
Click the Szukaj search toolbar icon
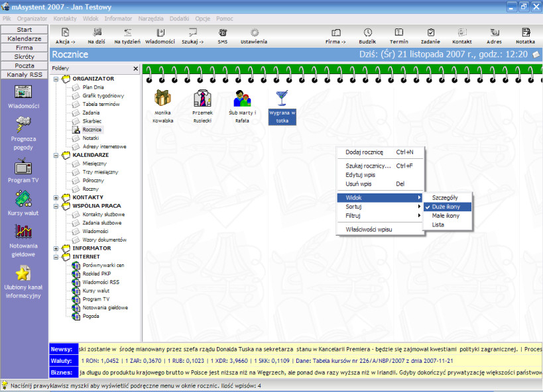pos(192,36)
